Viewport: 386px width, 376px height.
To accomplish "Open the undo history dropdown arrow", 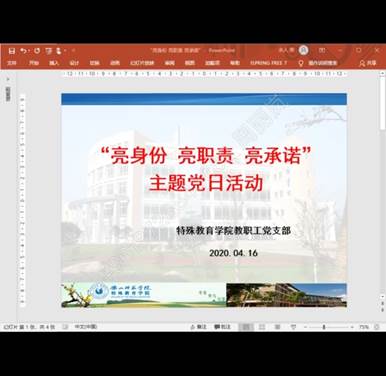I will coord(29,51).
